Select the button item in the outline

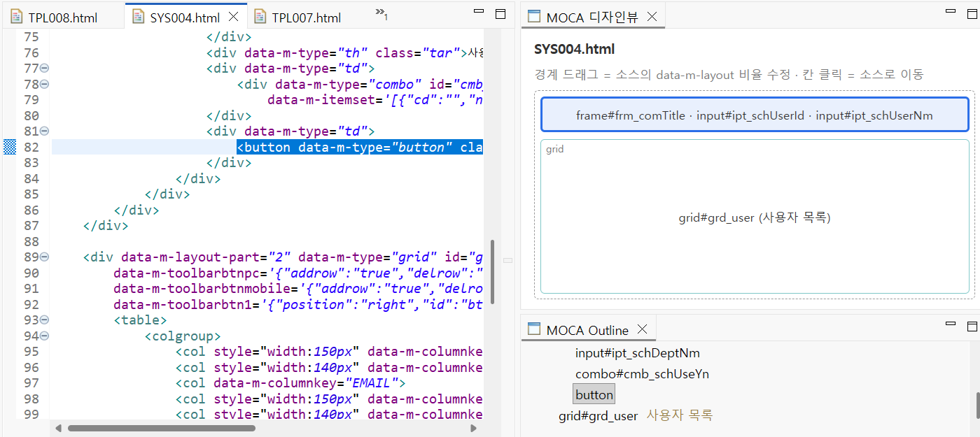click(x=594, y=394)
